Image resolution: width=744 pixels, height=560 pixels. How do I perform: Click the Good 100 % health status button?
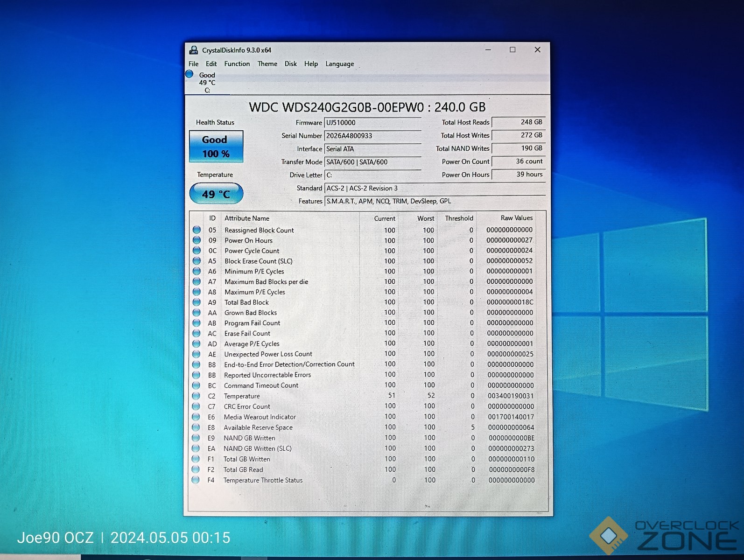[216, 147]
